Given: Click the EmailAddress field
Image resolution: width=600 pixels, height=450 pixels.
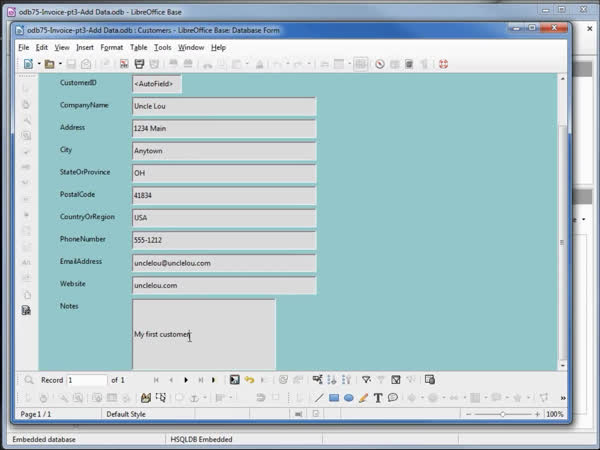Looking at the screenshot, I should [224, 263].
